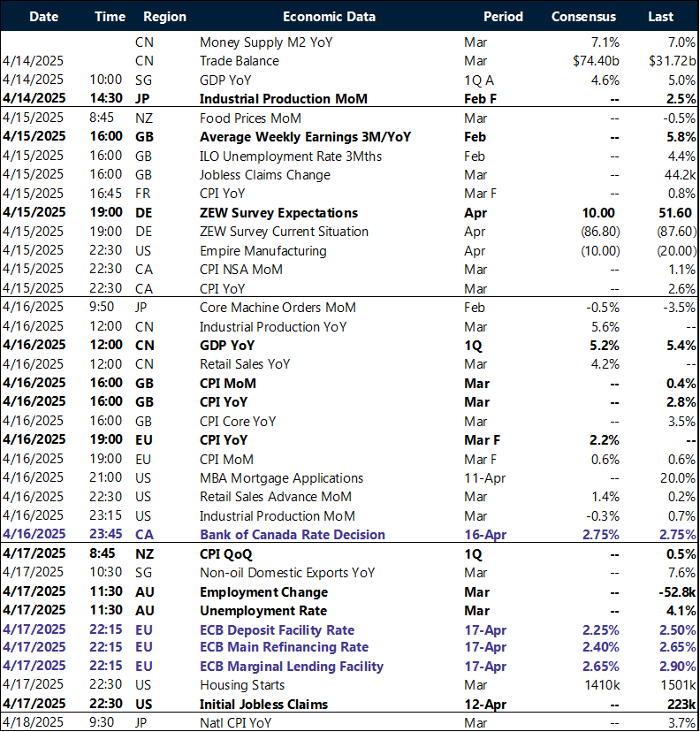
Task: Select ECB Deposit Facility Rate
Action: coord(277,630)
